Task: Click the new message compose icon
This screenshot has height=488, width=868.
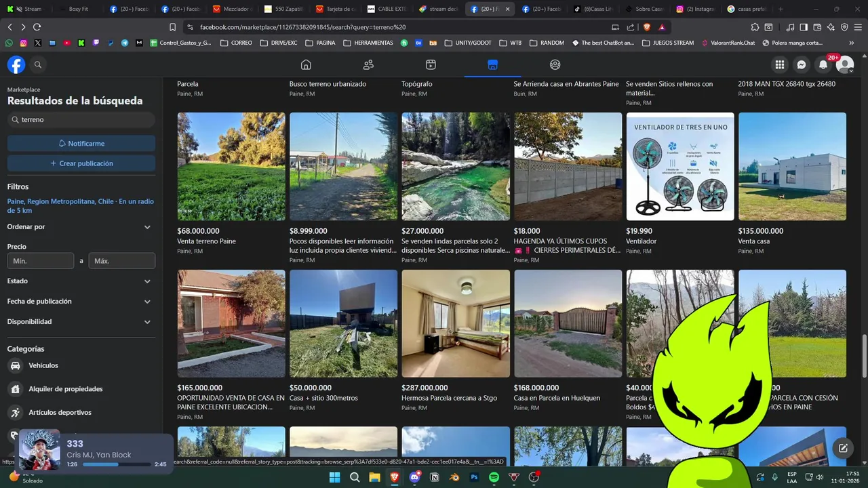Action: [843, 448]
